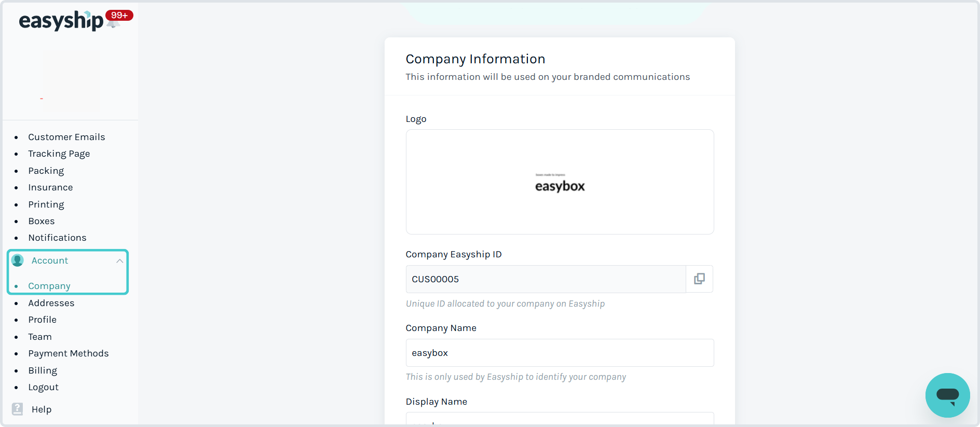The image size is (980, 427).
Task: Open Payment Methods
Action: [x=69, y=353]
